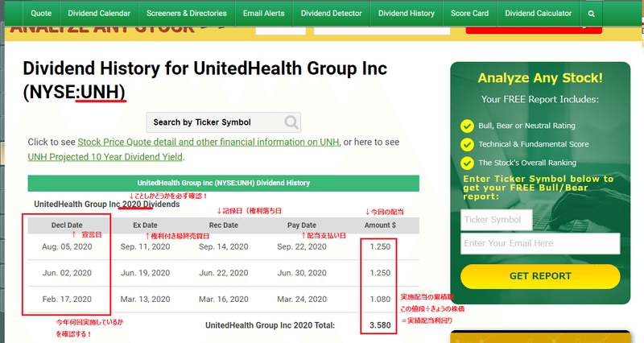Viewport: 644px width, 343px height.
Task: Select ex date Mar. 13, 2020
Action: pyautogui.click(x=145, y=299)
